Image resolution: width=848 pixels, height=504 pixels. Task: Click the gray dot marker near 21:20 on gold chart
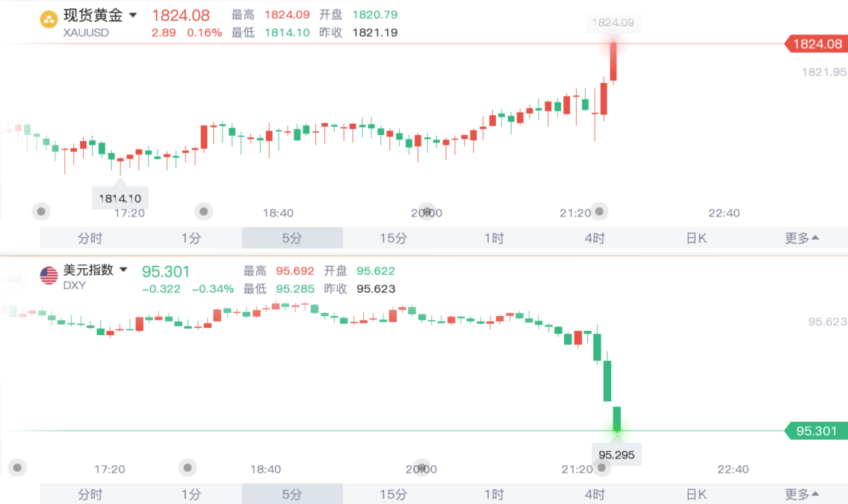click(x=599, y=211)
